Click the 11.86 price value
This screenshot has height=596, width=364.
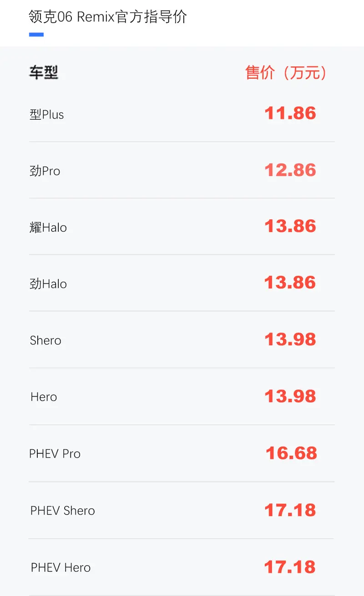(290, 113)
